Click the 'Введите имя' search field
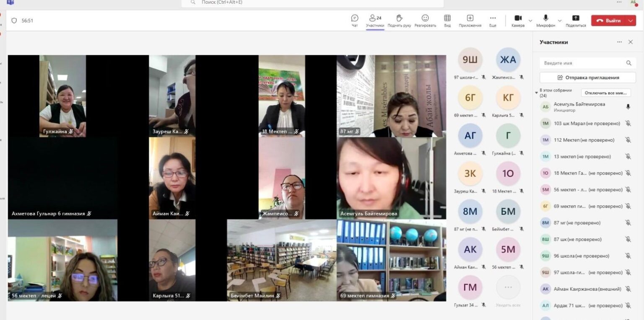The image size is (644, 320). [x=583, y=63]
